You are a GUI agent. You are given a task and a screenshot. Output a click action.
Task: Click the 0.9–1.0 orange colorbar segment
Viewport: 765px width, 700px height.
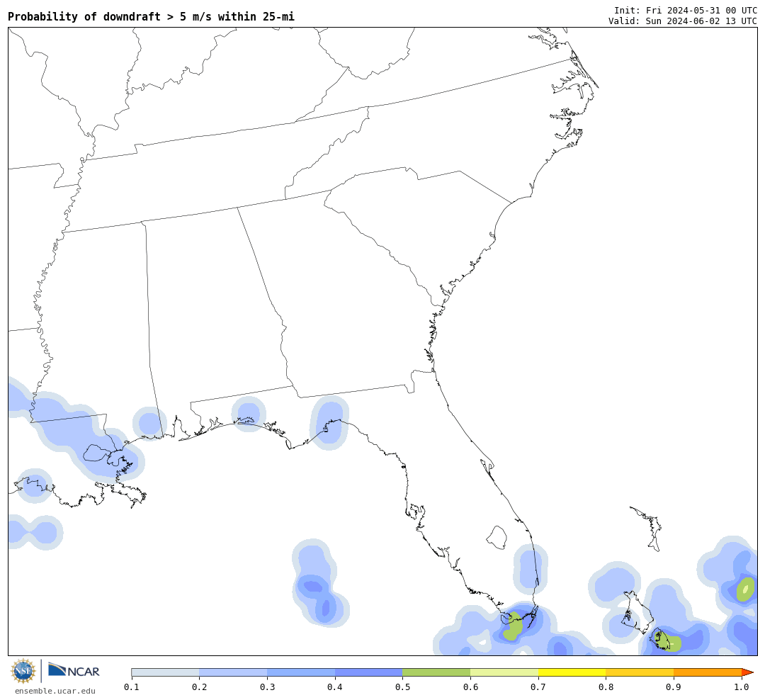708,672
